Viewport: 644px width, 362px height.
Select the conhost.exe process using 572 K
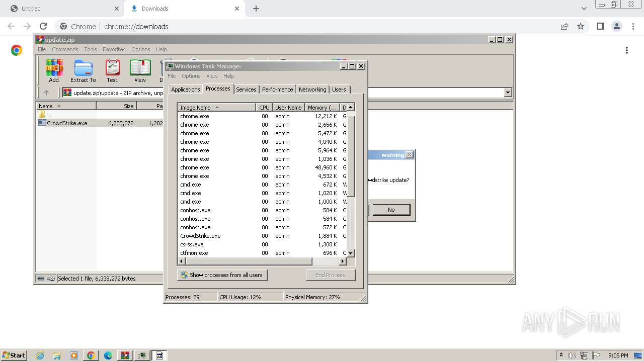[262, 227]
